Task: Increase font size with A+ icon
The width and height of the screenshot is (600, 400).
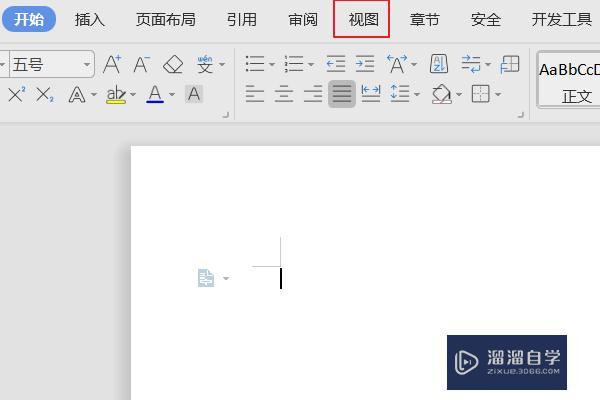Action: pos(112,64)
